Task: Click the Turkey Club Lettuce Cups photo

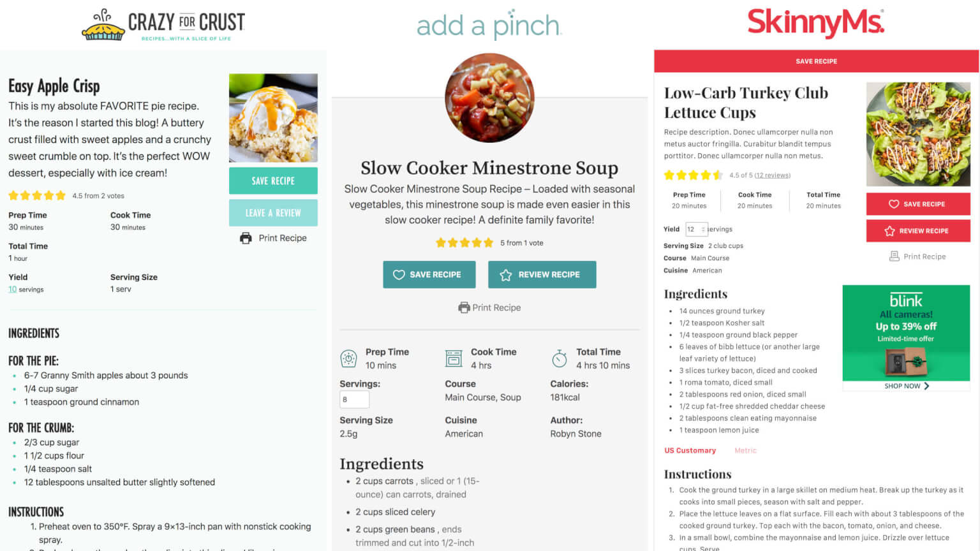Action: (x=917, y=134)
